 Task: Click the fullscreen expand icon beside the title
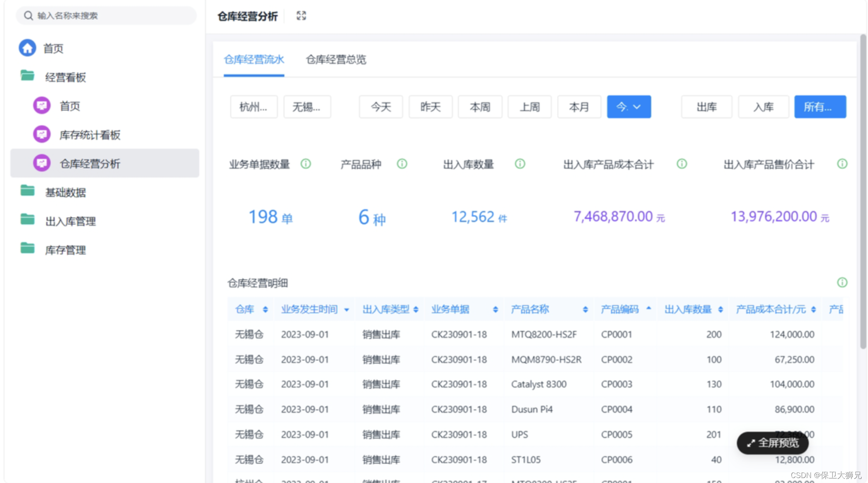tap(301, 16)
